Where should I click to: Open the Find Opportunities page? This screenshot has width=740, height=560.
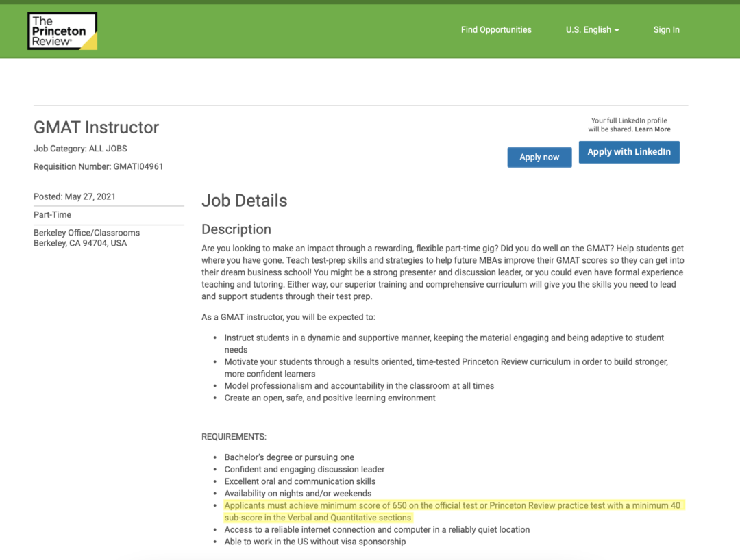click(x=496, y=30)
